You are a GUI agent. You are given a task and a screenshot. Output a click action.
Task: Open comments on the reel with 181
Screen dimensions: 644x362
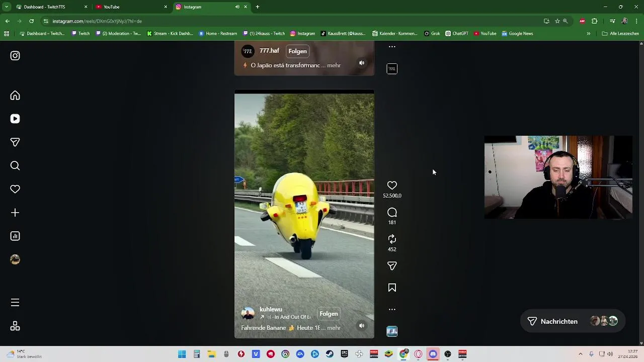tap(392, 212)
